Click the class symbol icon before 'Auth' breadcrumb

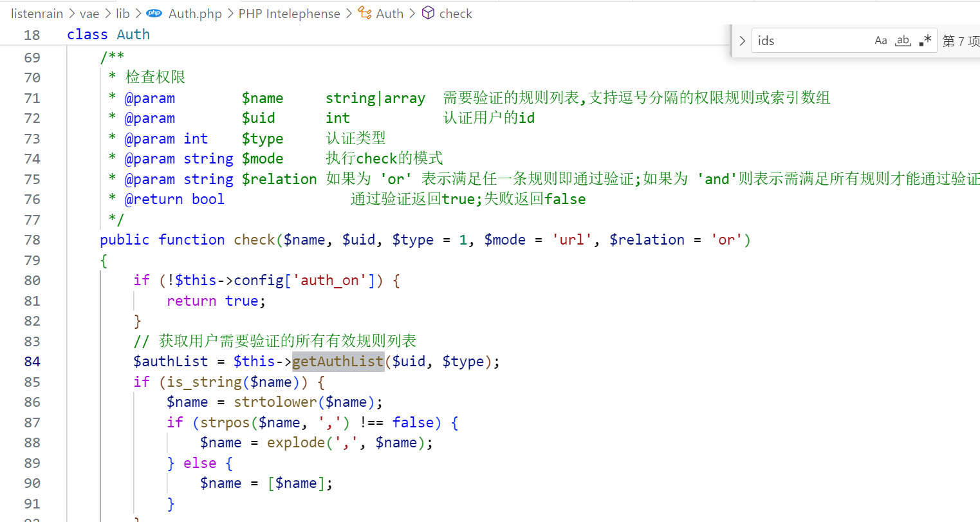pos(365,13)
